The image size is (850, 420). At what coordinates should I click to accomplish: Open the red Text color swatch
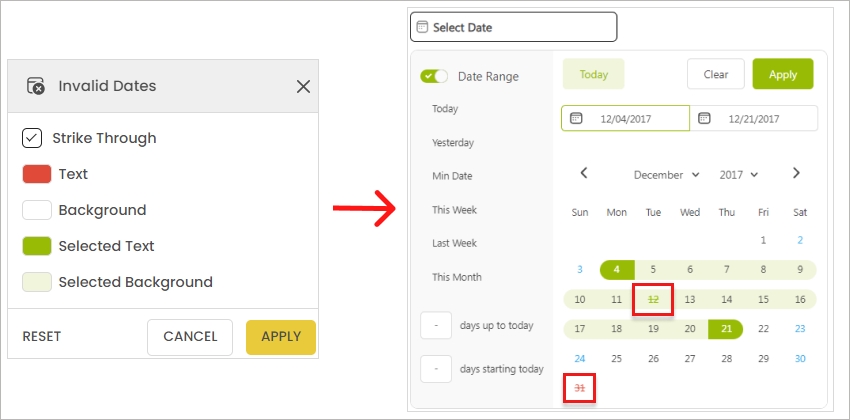tap(37, 174)
